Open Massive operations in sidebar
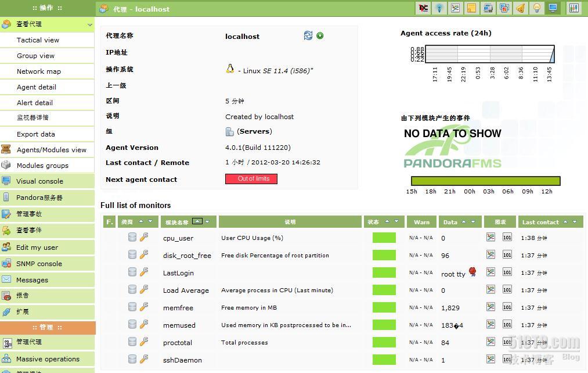The image size is (588, 373). (x=47, y=358)
